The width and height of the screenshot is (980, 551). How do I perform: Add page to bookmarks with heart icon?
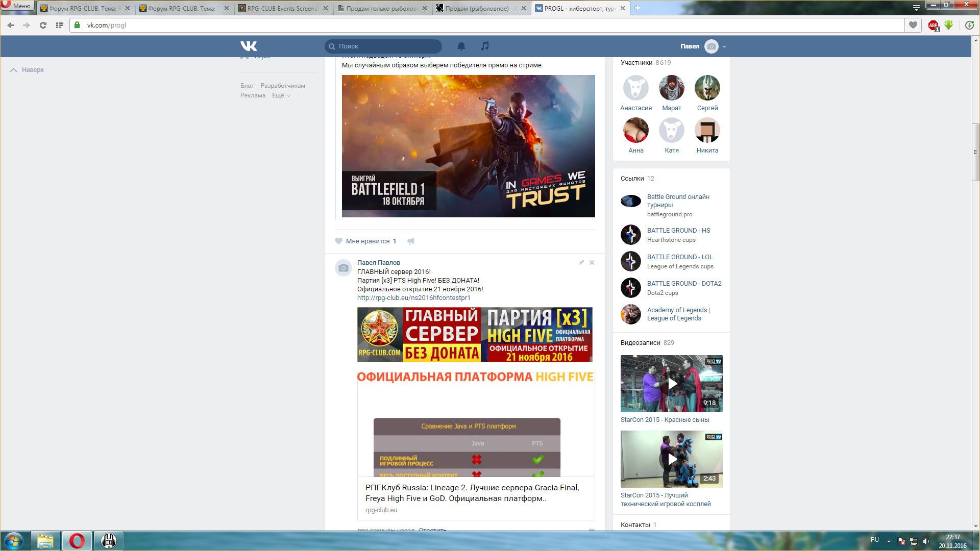point(913,25)
